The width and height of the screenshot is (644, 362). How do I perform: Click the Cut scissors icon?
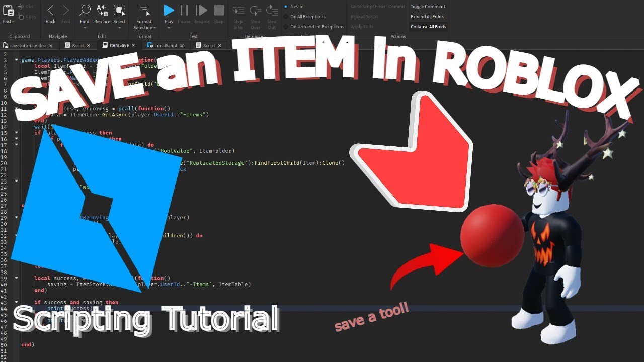point(21,7)
